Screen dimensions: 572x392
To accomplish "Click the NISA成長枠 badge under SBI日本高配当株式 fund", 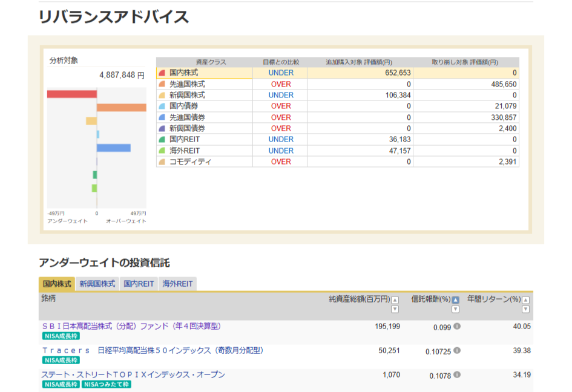I will [x=61, y=336].
